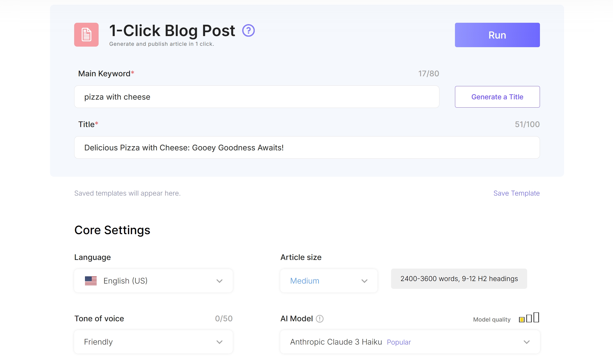Click the US flag icon in the Language selector
The width and height of the screenshot is (613, 364).
pos(91,280)
